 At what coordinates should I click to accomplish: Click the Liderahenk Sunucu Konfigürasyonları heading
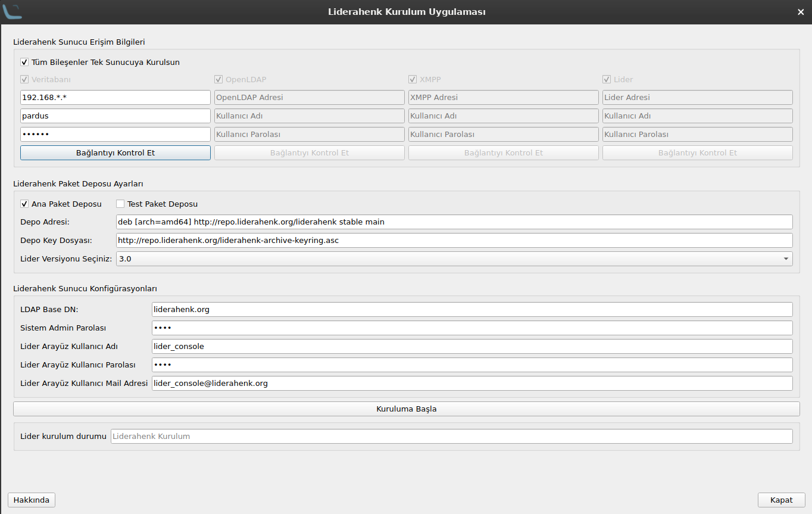pyautogui.click(x=85, y=289)
